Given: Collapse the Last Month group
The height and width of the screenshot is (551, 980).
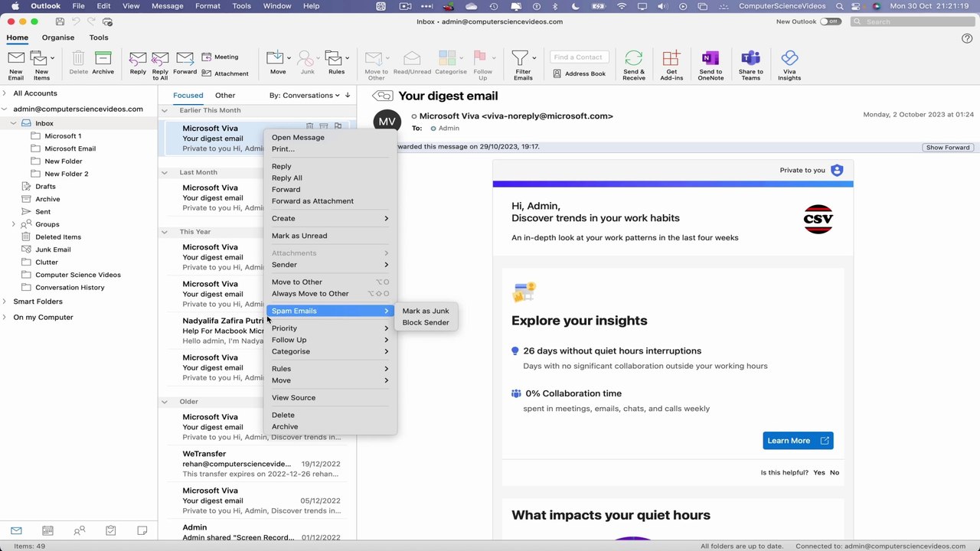Looking at the screenshot, I should point(164,172).
